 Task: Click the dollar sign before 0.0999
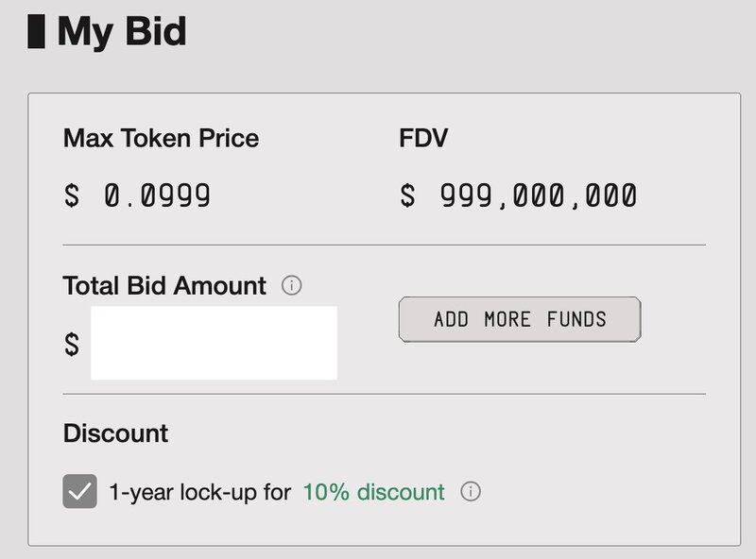click(72, 196)
